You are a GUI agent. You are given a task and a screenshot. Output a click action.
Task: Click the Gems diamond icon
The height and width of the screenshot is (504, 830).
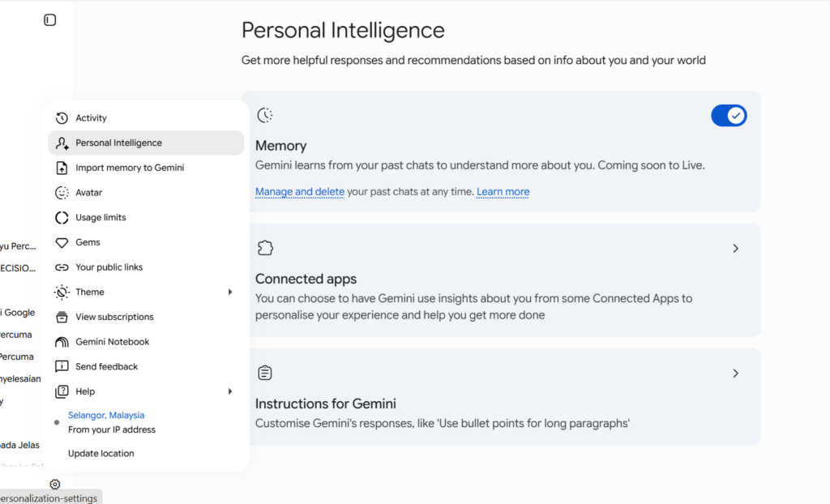(x=62, y=242)
